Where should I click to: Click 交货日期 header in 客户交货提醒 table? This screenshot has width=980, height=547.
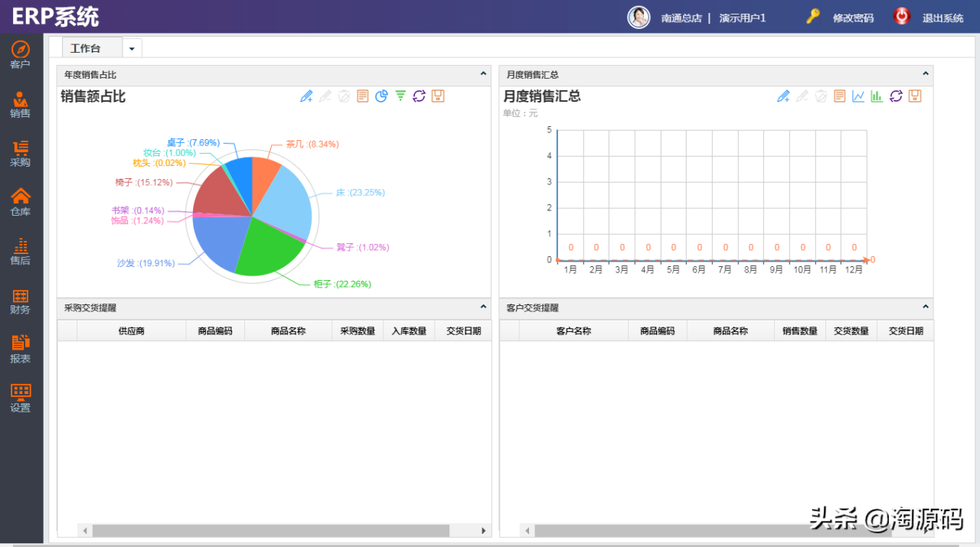906,330
